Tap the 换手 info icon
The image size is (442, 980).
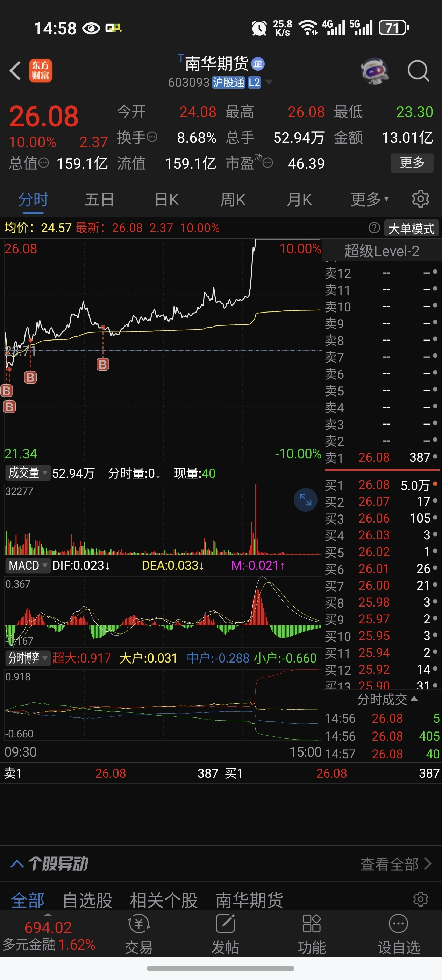pyautogui.click(x=152, y=137)
